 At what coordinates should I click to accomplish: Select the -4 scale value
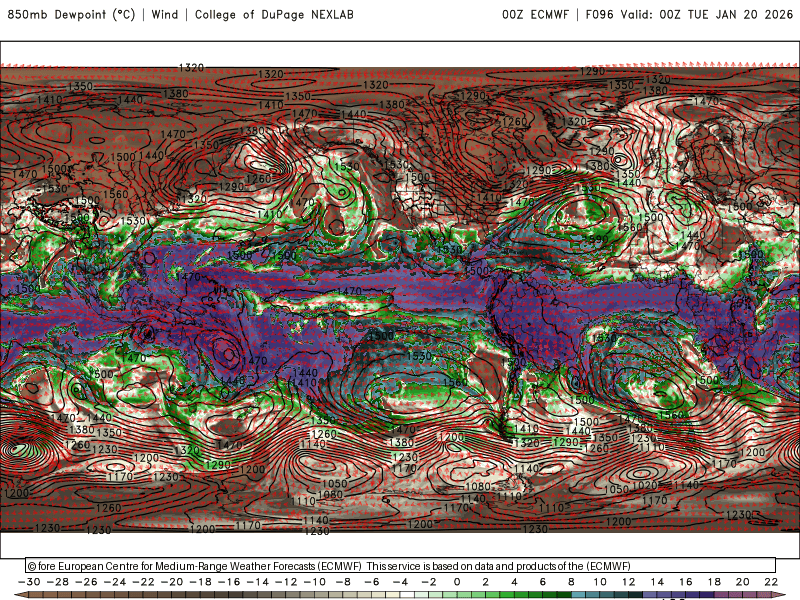pyautogui.click(x=401, y=582)
